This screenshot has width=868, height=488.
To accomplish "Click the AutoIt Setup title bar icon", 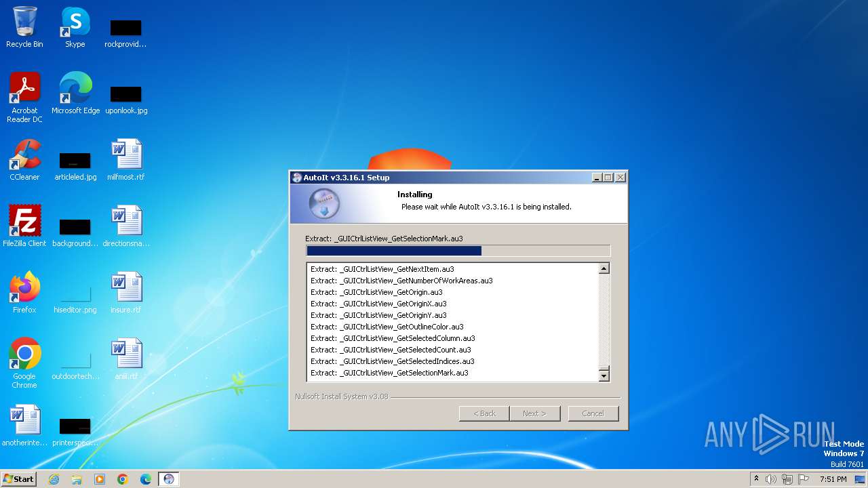I will [x=296, y=178].
